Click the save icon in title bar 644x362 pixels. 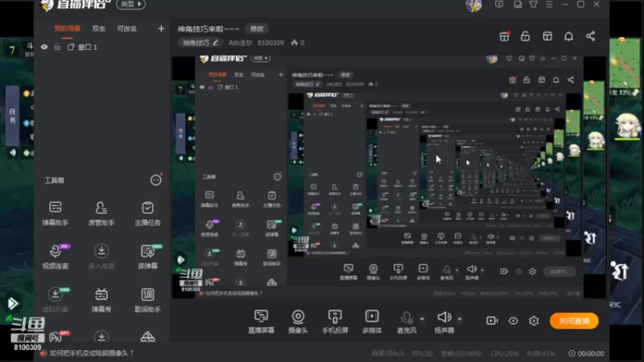[518, 4]
